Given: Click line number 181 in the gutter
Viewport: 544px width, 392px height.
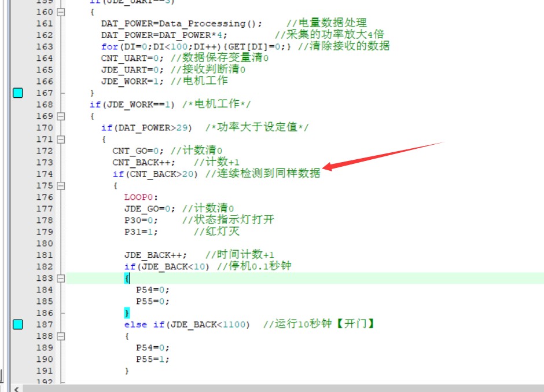Looking at the screenshot, I should 44,255.
